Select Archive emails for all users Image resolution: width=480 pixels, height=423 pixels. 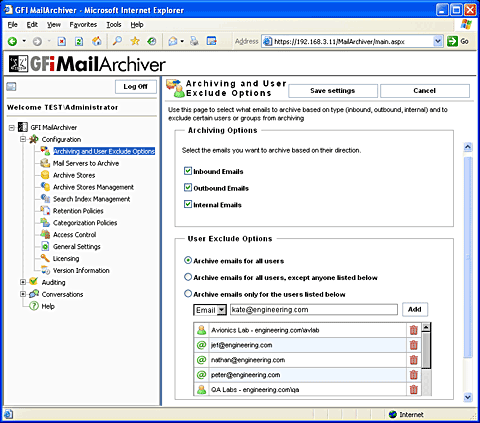coord(188,260)
